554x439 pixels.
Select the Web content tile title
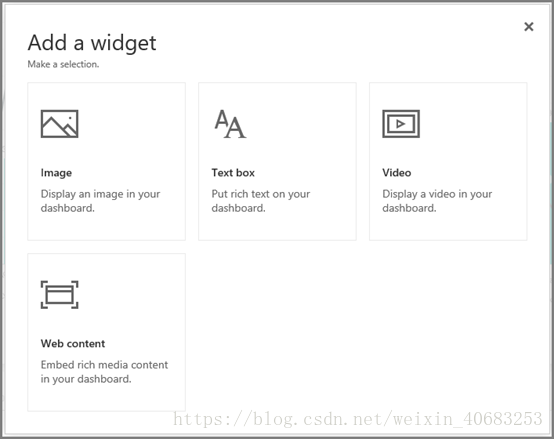click(73, 344)
